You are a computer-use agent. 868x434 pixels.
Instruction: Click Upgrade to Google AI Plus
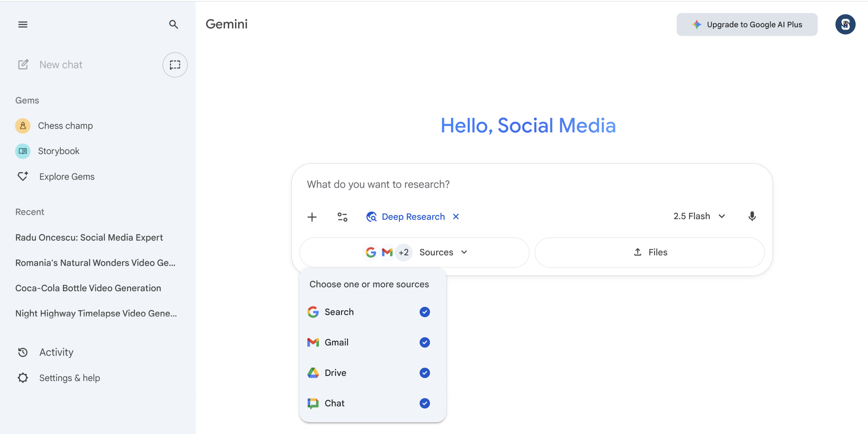(747, 24)
